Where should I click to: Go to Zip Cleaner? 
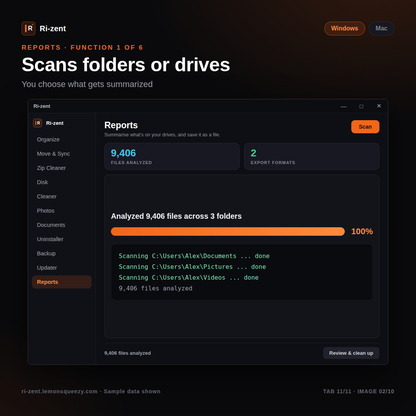coord(51,168)
